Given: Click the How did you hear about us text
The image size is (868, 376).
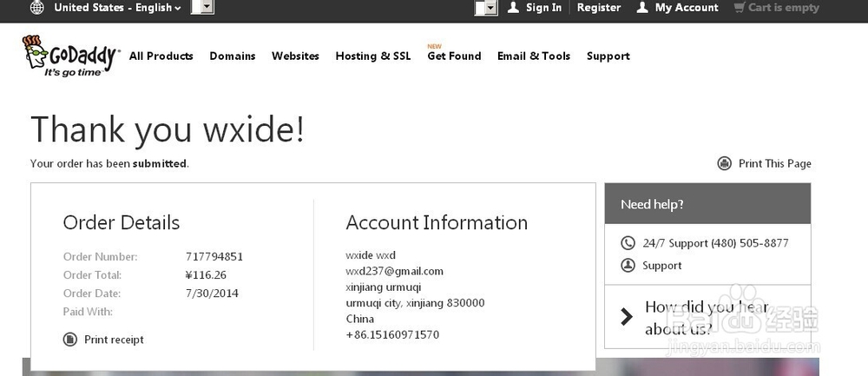Looking at the screenshot, I should (x=707, y=318).
